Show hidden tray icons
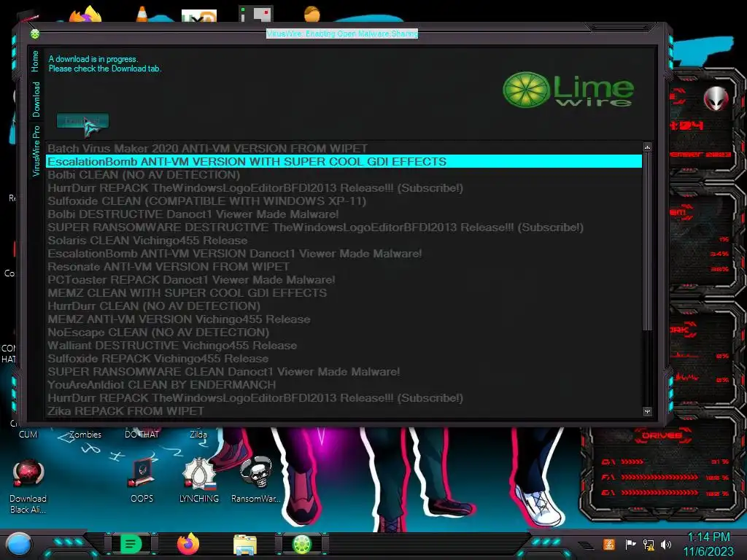This screenshot has width=747, height=560. 586,545
